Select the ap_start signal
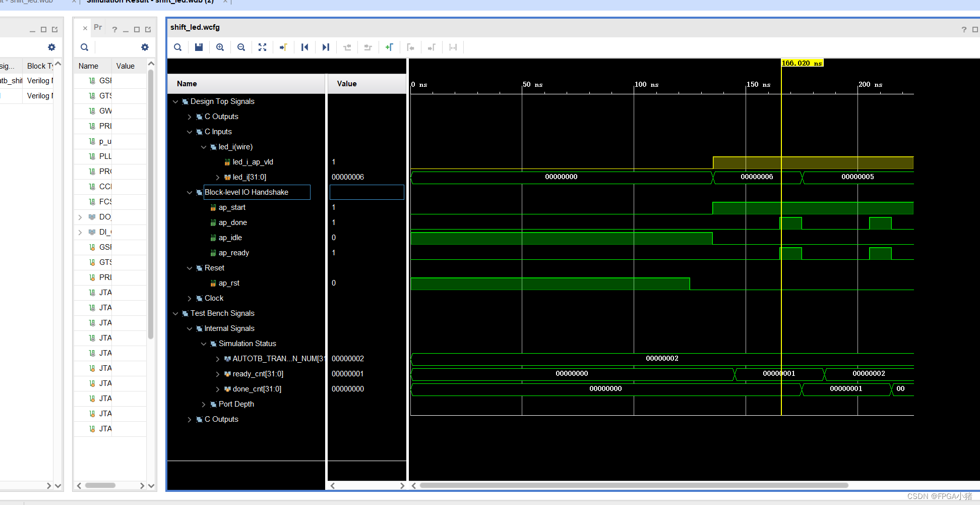The width and height of the screenshot is (980, 505). [232, 207]
